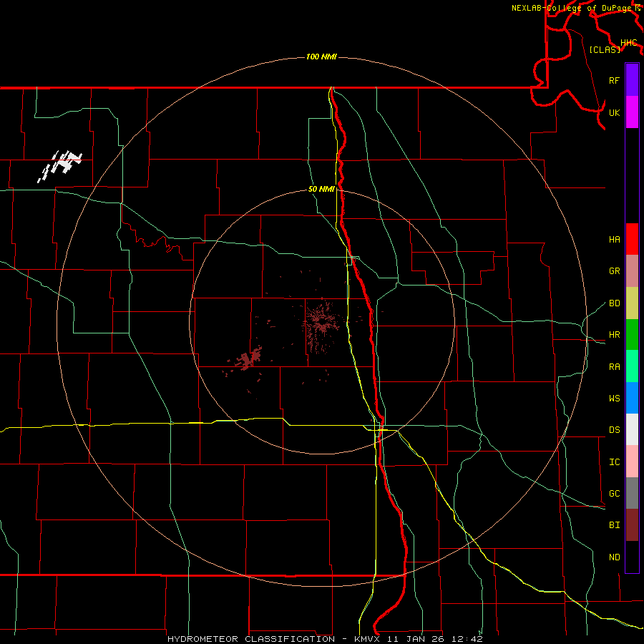This screenshot has height=644, width=644.
Task: Click the "11 JAN 26" date text
Action: pyautogui.click(x=416, y=639)
